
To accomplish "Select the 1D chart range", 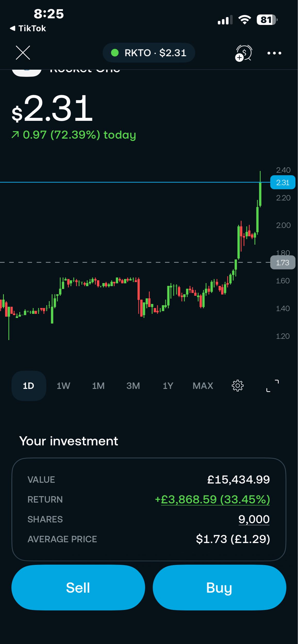I will [29, 386].
